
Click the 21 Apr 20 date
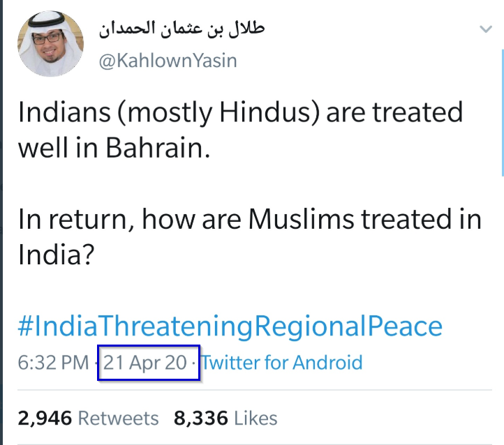tap(145, 363)
